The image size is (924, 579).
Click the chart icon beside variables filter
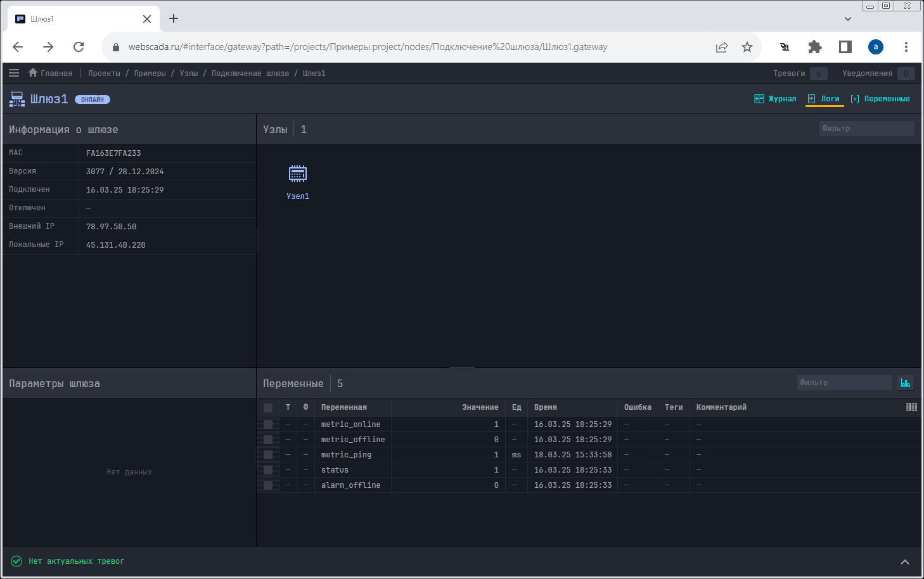(x=905, y=383)
